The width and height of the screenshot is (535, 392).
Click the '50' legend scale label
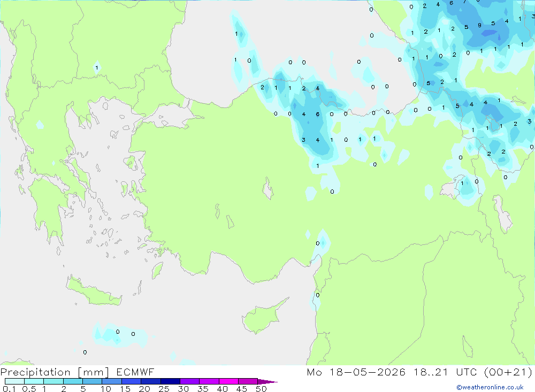[261, 389]
